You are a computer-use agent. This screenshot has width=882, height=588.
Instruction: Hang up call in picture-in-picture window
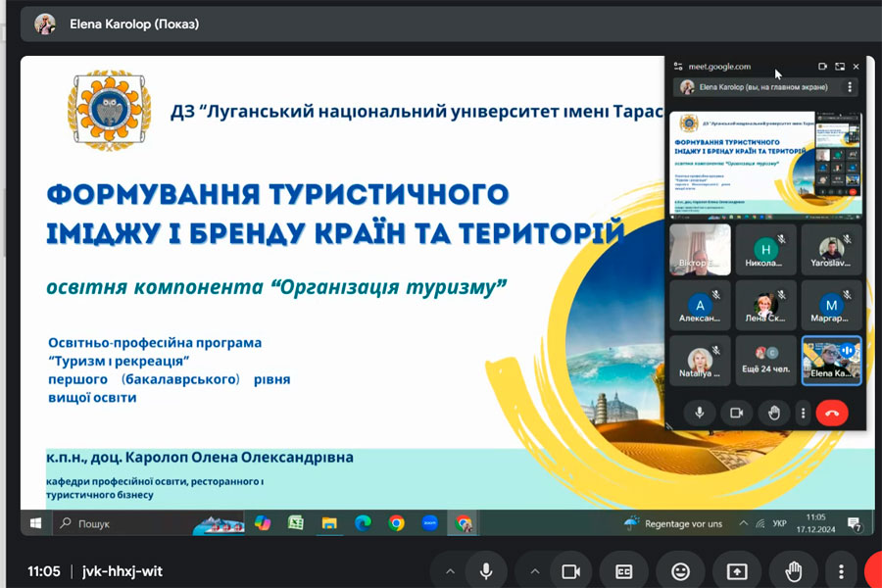point(831,413)
